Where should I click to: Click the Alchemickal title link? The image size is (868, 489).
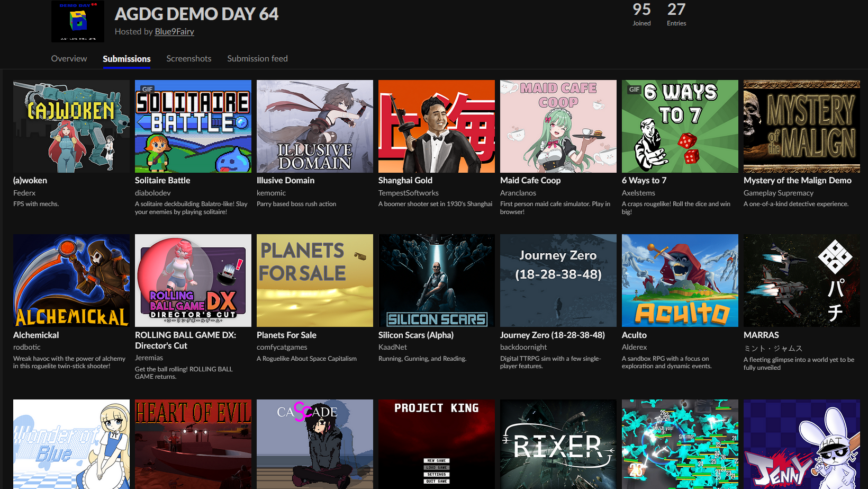[x=36, y=335]
